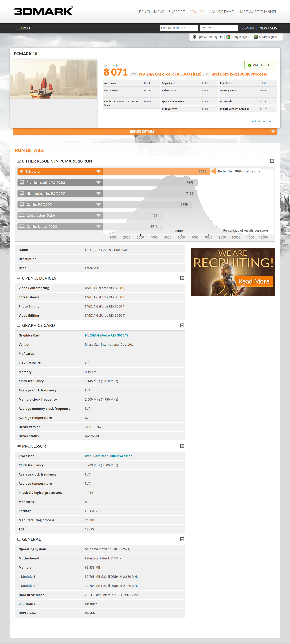Viewport: 290px width, 644px height.
Task: Open NVIDIA GeForce RTX 3060 Ti(1x) score link
Action: click(170, 74)
